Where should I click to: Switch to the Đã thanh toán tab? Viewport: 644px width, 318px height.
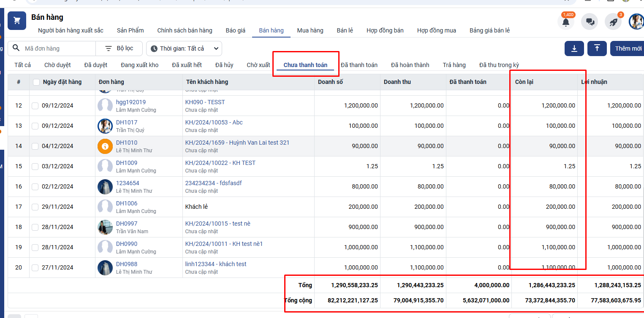point(359,65)
